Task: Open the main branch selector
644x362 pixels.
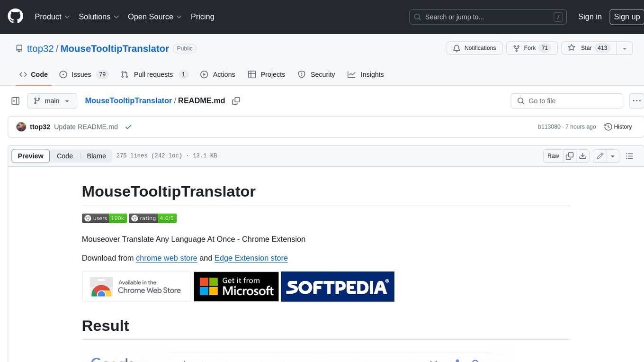Action: [52, 101]
